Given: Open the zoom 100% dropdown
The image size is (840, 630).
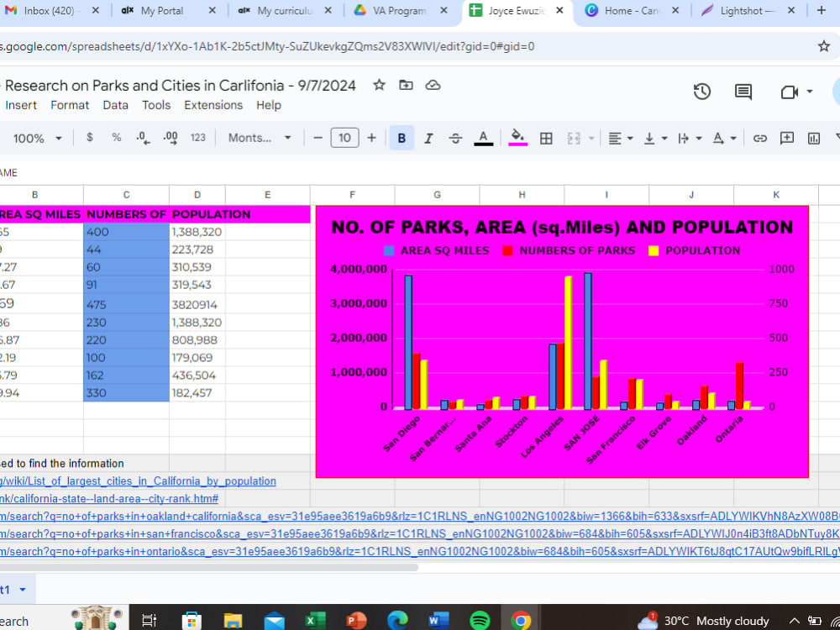Looking at the screenshot, I should tap(36, 139).
